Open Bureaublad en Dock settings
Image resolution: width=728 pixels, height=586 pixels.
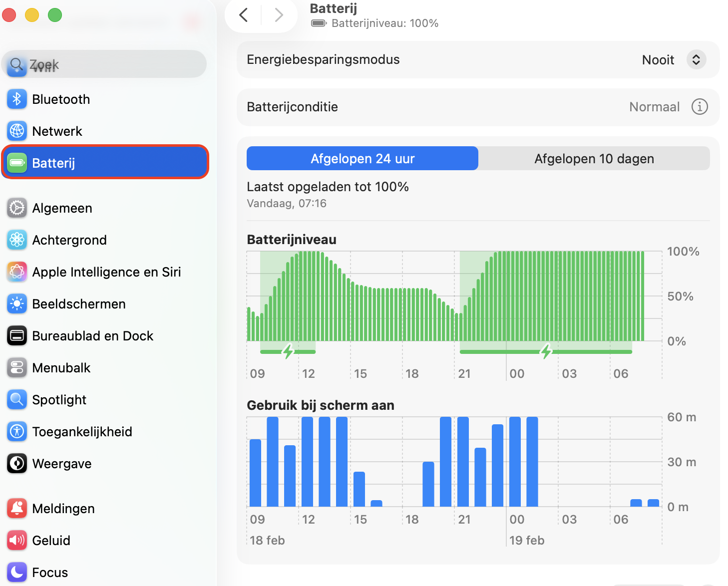tap(16, 335)
